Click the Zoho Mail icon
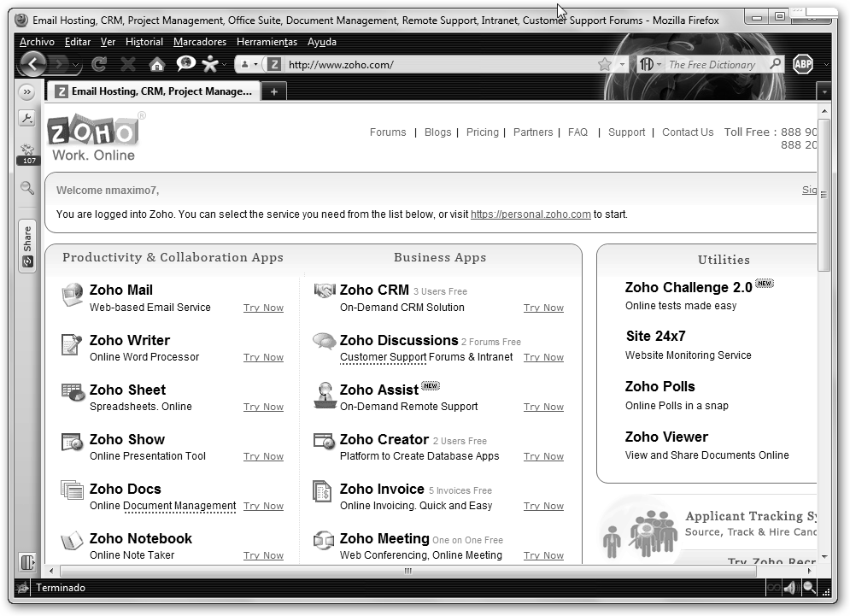Image resolution: width=850 pixels, height=616 pixels. [73, 295]
